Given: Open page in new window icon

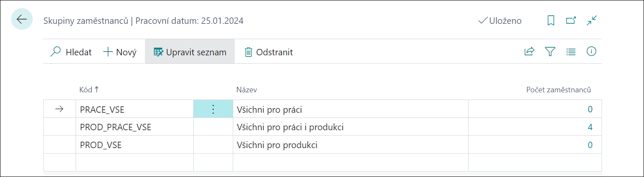Looking at the screenshot, I should point(571,20).
